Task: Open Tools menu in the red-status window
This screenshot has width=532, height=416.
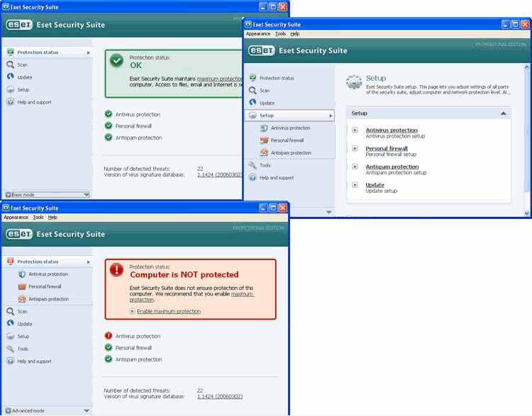Action: 38,218
